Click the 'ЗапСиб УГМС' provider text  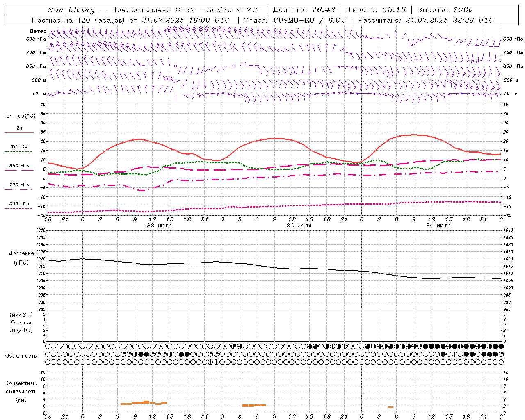[x=230, y=10]
